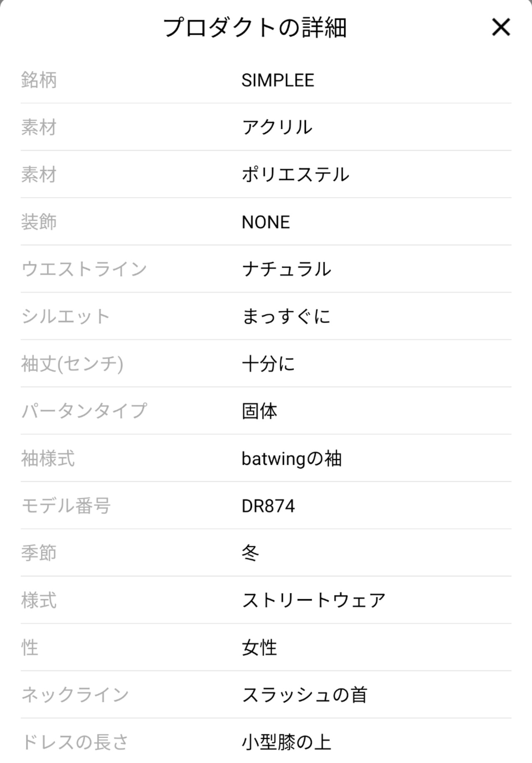
Task: Click the batwingの袖 sleeve style value
Action: 291,459
